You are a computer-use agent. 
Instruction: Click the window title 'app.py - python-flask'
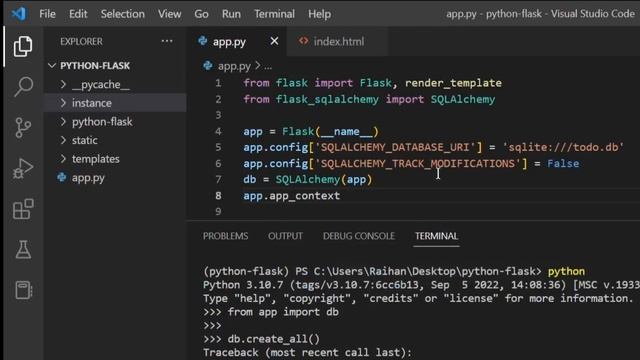[x=494, y=14]
